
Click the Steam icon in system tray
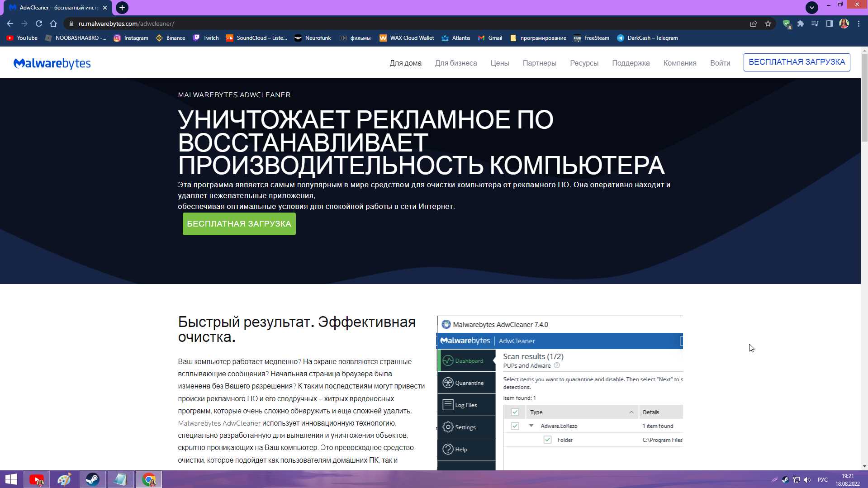click(x=785, y=480)
